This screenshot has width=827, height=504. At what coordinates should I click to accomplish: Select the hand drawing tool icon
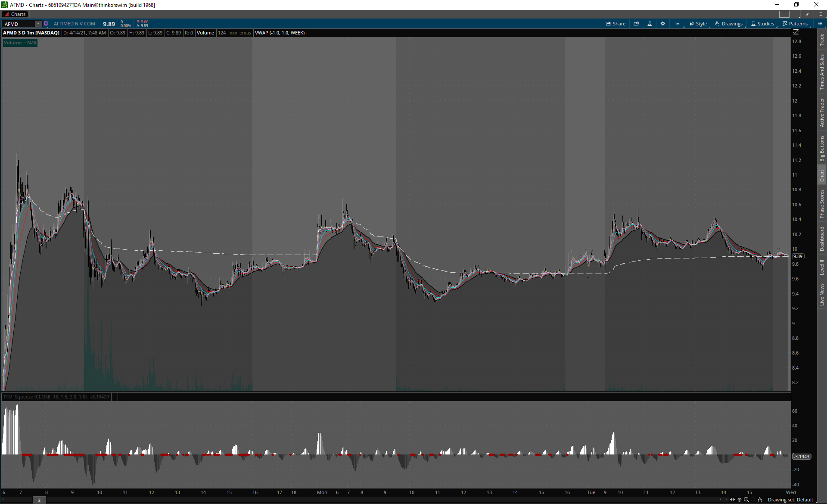point(760,500)
